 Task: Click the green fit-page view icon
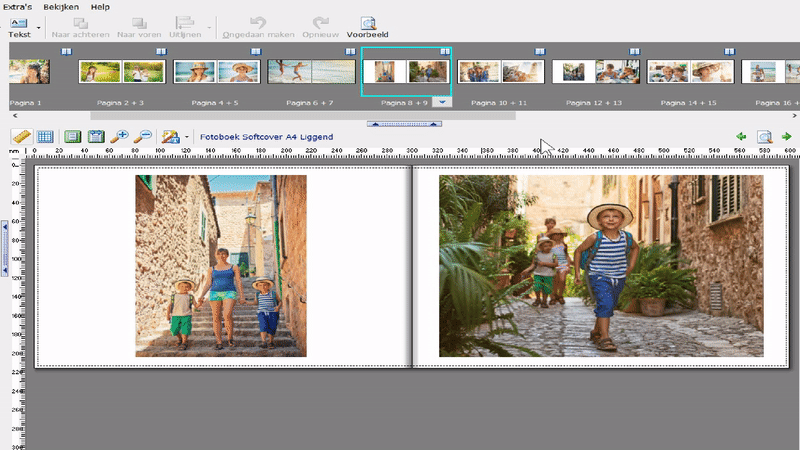pos(72,137)
